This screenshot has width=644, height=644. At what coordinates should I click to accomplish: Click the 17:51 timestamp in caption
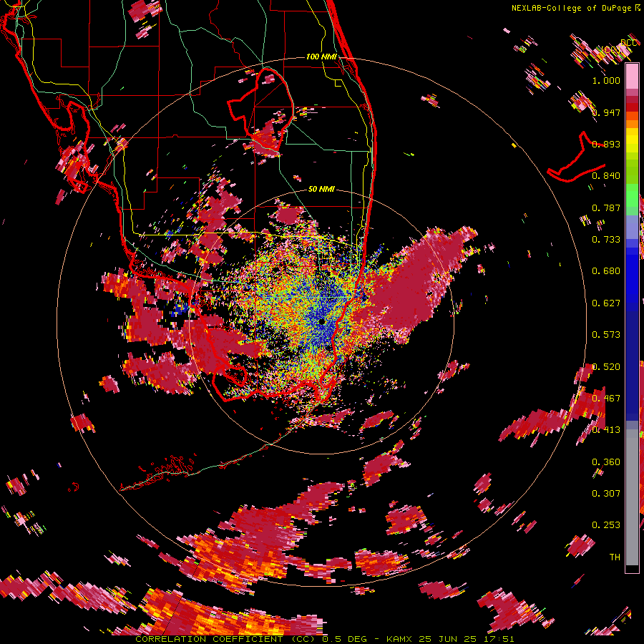click(x=499, y=639)
